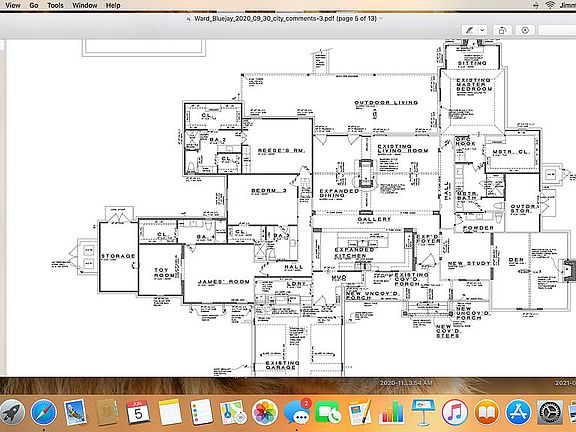Click the GALLERY label on plan

[x=374, y=219]
